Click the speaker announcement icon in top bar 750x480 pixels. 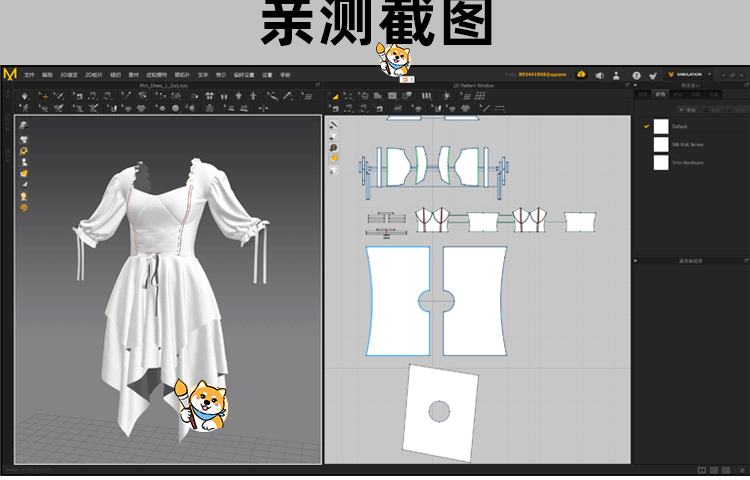pos(600,75)
